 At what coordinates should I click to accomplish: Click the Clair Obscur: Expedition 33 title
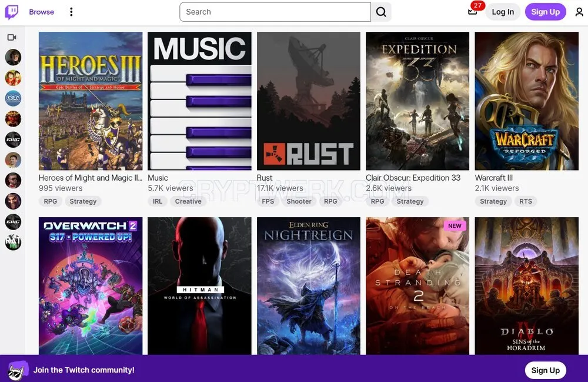pos(413,178)
